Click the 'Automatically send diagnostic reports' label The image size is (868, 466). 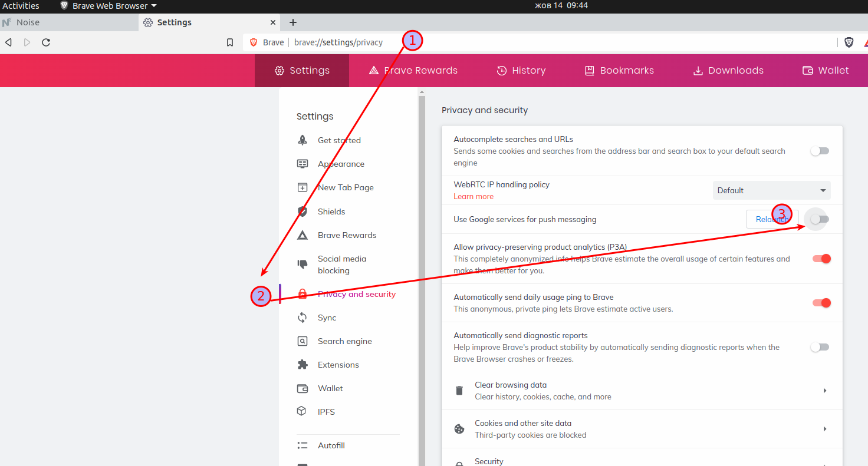pyautogui.click(x=521, y=335)
